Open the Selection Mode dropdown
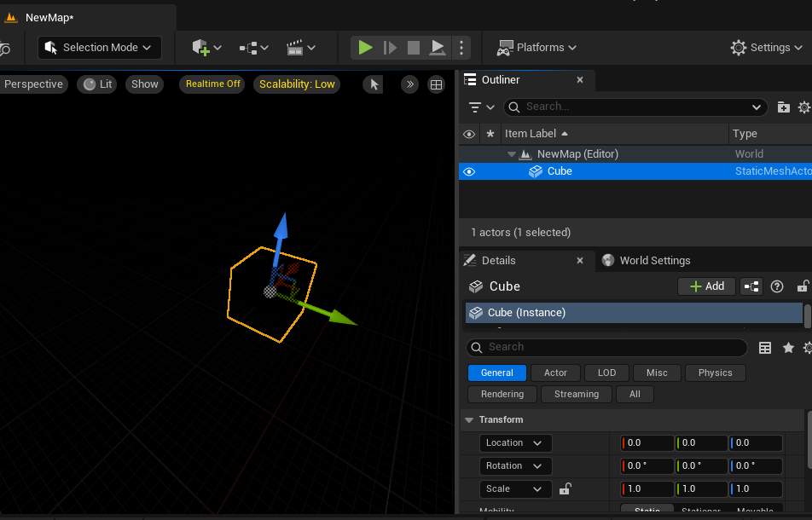This screenshot has width=812, height=520. coord(100,48)
